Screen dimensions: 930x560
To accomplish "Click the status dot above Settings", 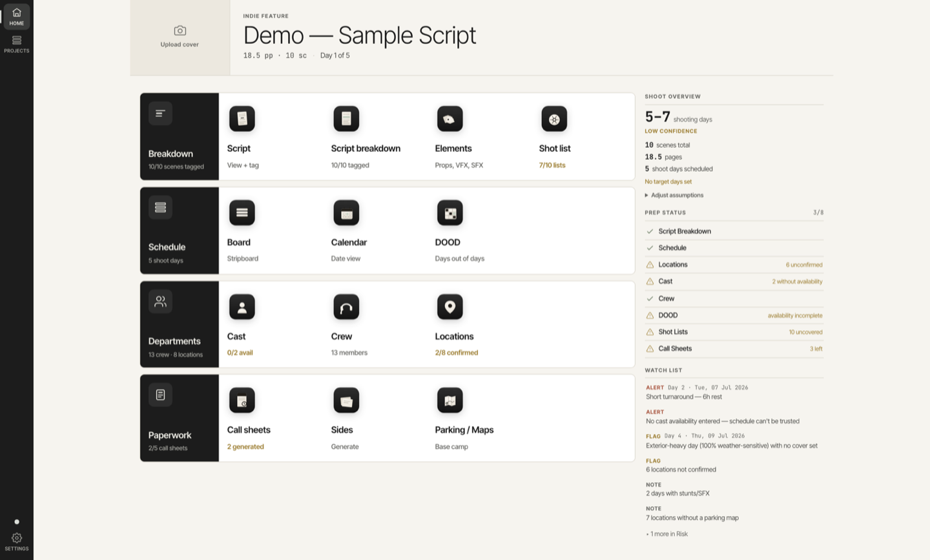I will click(17, 522).
